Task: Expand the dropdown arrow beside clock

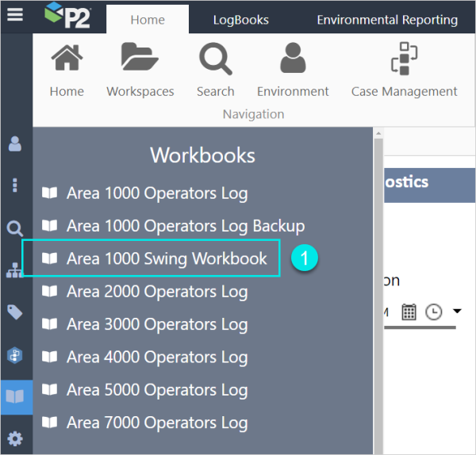Action: pyautogui.click(x=457, y=311)
